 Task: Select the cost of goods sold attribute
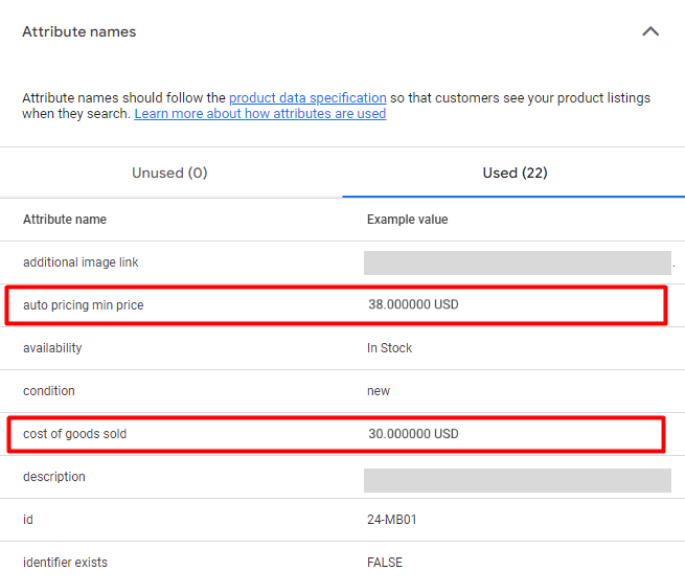[x=75, y=434]
